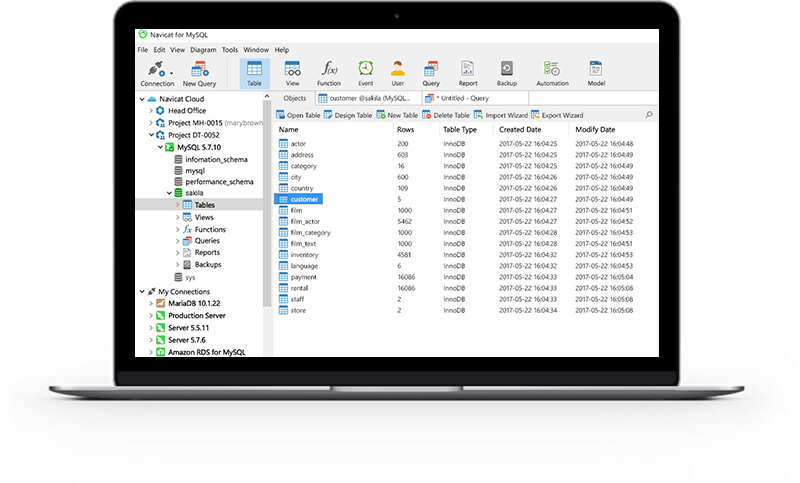Expand the Head Office node
Viewport: 800px width, 483px height.
pyautogui.click(x=151, y=111)
